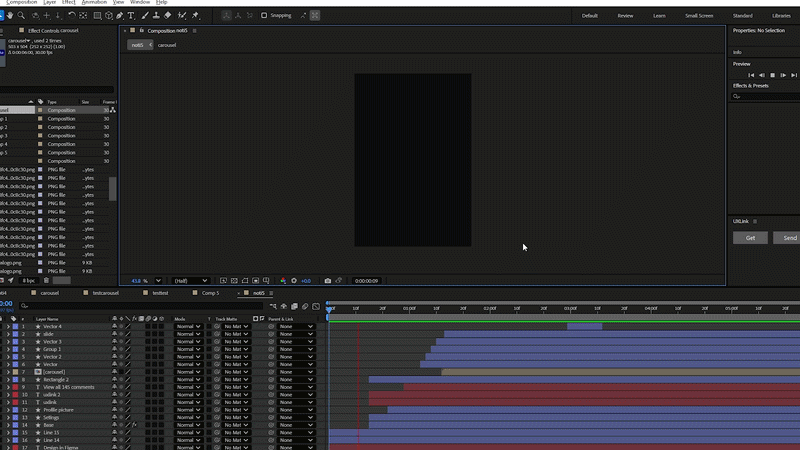Open blend Mode dropdown for Settings layer
Screen dimensions: 800x450
point(188,417)
